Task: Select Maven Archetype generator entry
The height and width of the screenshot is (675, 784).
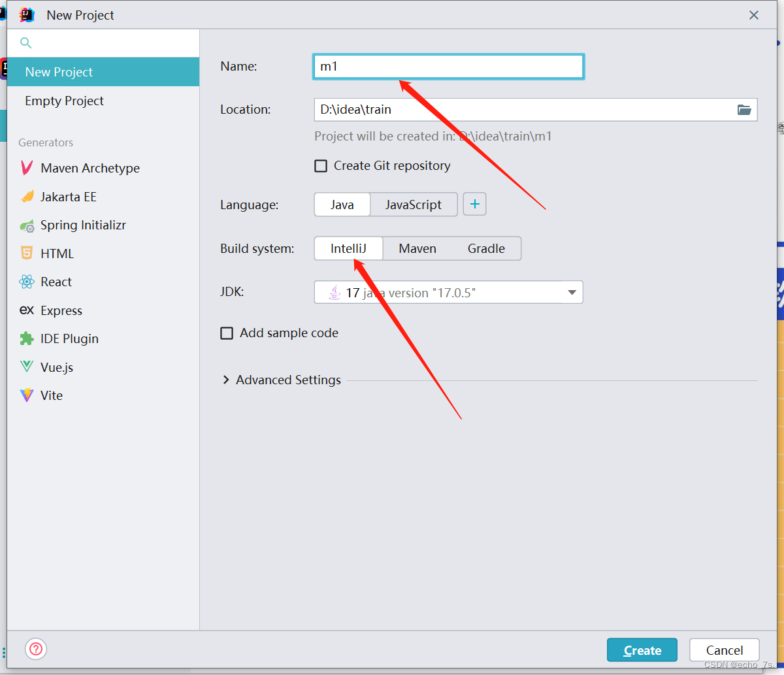Action: (x=103, y=168)
